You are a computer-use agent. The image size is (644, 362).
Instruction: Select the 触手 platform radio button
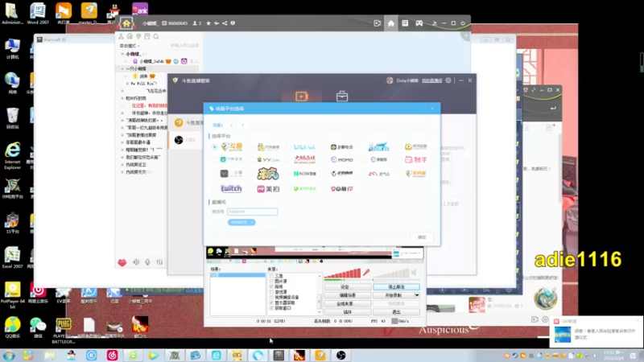[399, 159]
